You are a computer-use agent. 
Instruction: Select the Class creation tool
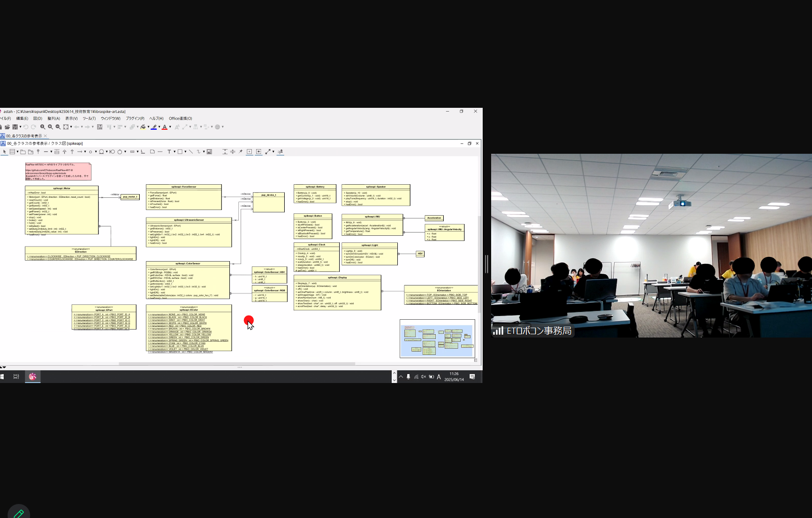point(12,151)
